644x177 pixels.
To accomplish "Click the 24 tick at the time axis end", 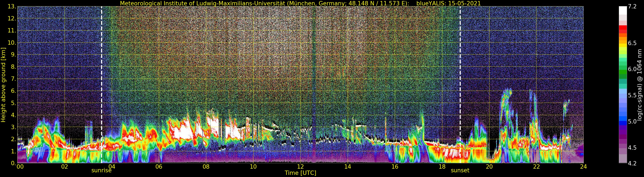I will [x=583, y=167].
